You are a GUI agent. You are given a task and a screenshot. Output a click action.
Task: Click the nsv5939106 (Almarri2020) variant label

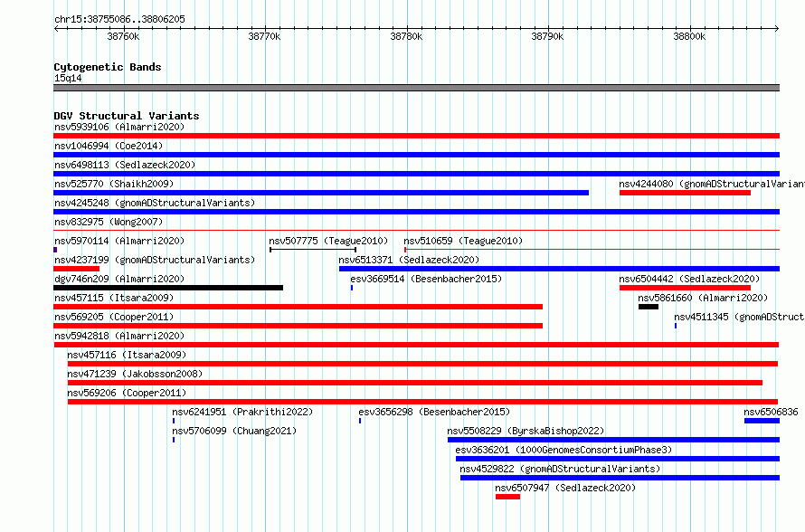(x=119, y=127)
